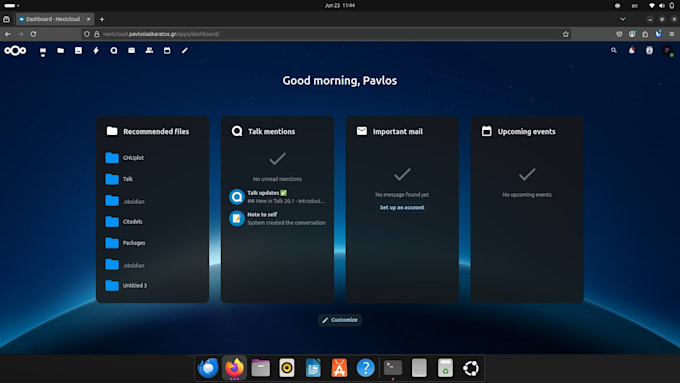
Task: Open a new browser tab
Action: (x=102, y=19)
